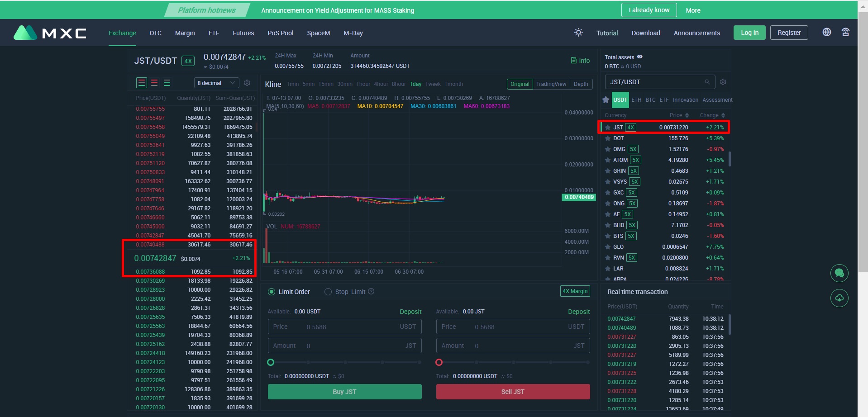Open the Announcements link

pyautogui.click(x=696, y=33)
